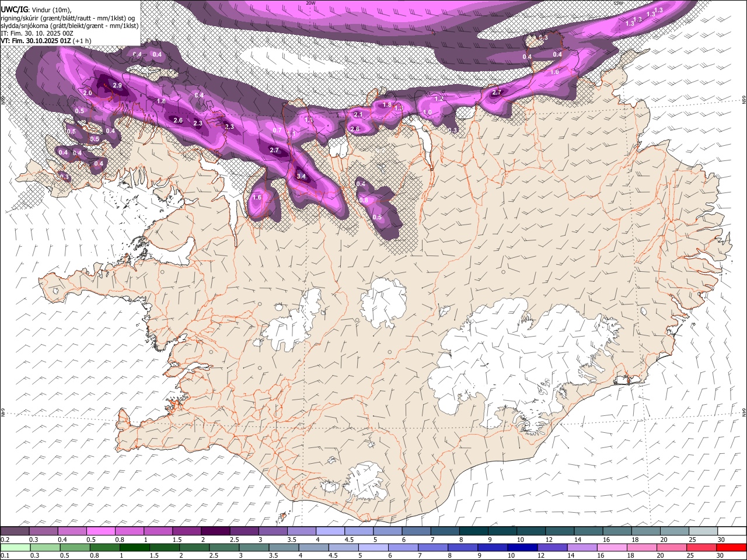747x560 pixels.
Task: Click the light blue 5 swatch, lower legend
Action: click(374, 548)
